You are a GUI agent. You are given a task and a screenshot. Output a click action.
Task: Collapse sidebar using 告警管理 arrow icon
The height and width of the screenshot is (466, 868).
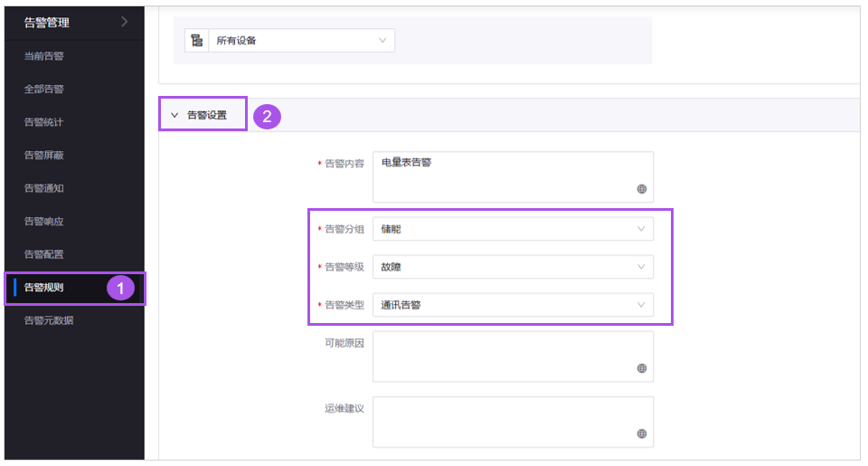(x=124, y=22)
